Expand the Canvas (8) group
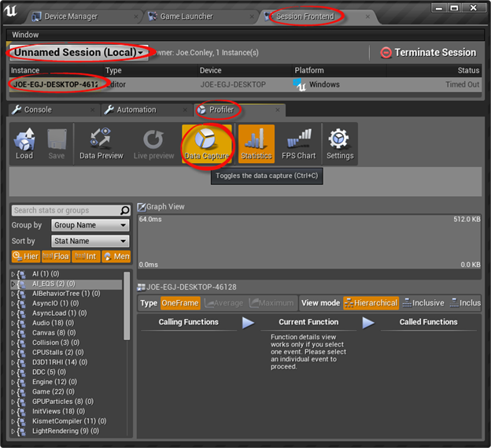 (13, 333)
